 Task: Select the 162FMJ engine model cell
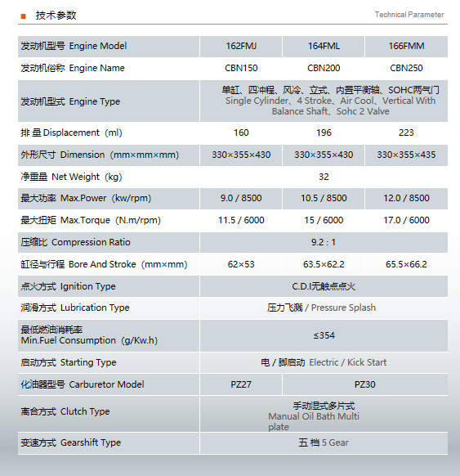(241, 47)
